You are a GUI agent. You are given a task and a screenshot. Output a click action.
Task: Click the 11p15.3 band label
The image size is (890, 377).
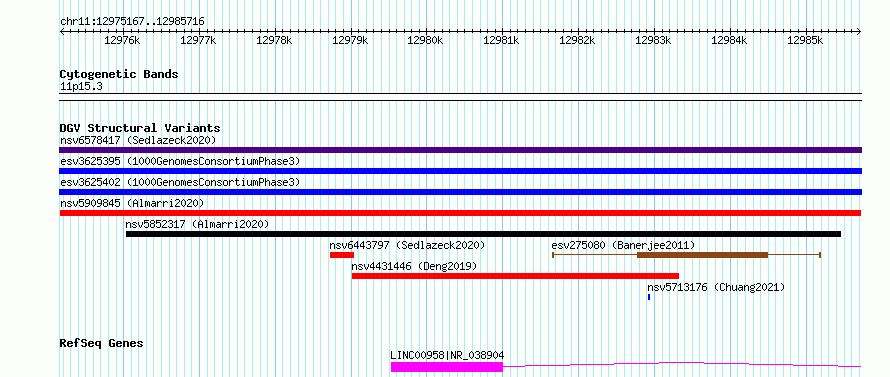click(81, 86)
